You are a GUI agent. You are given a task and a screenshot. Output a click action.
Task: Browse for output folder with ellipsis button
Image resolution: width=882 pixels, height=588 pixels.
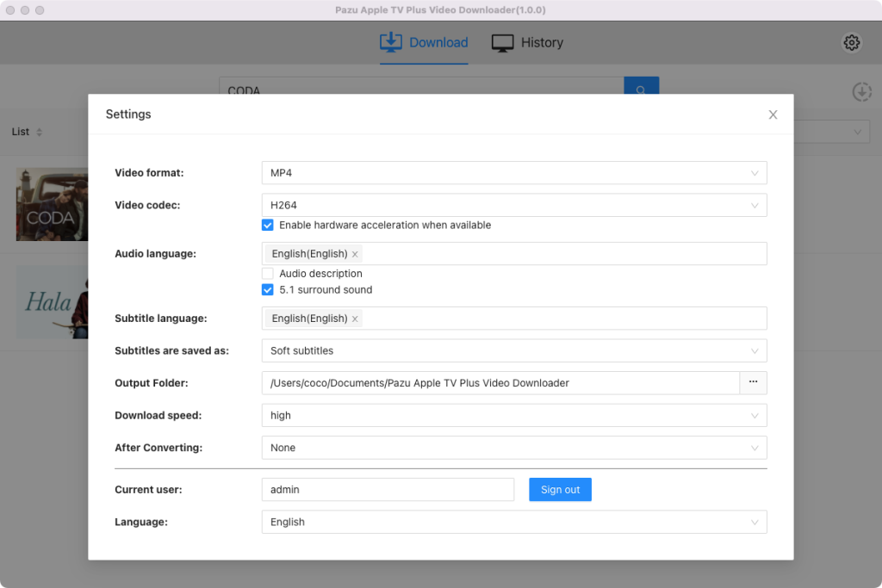pyautogui.click(x=753, y=383)
